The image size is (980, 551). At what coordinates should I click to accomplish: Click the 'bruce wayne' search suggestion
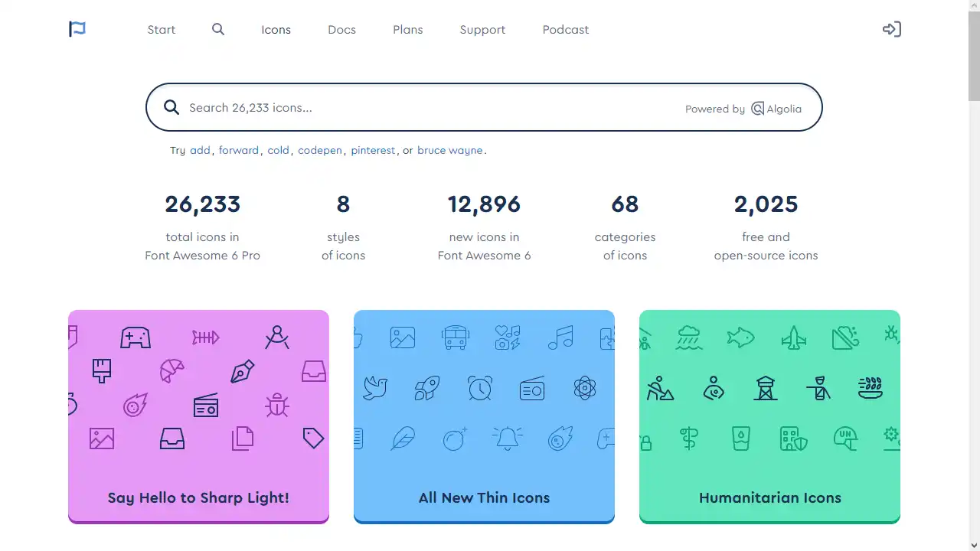(x=450, y=151)
